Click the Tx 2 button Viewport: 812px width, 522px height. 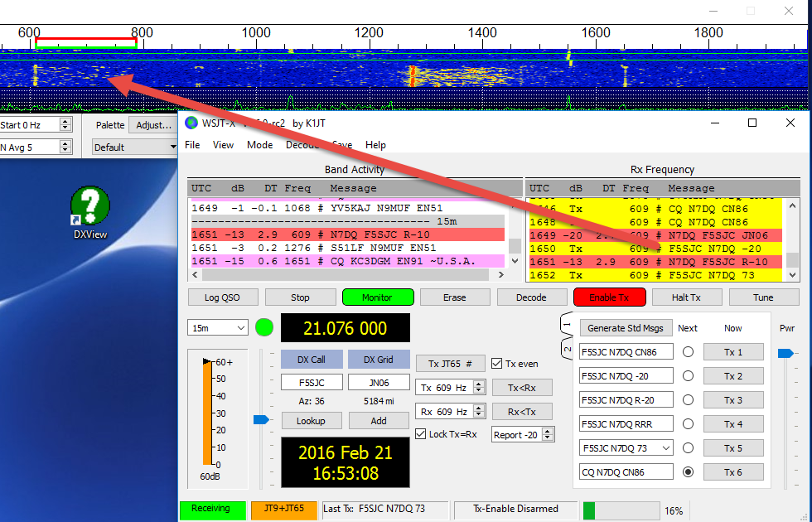pyautogui.click(x=733, y=376)
